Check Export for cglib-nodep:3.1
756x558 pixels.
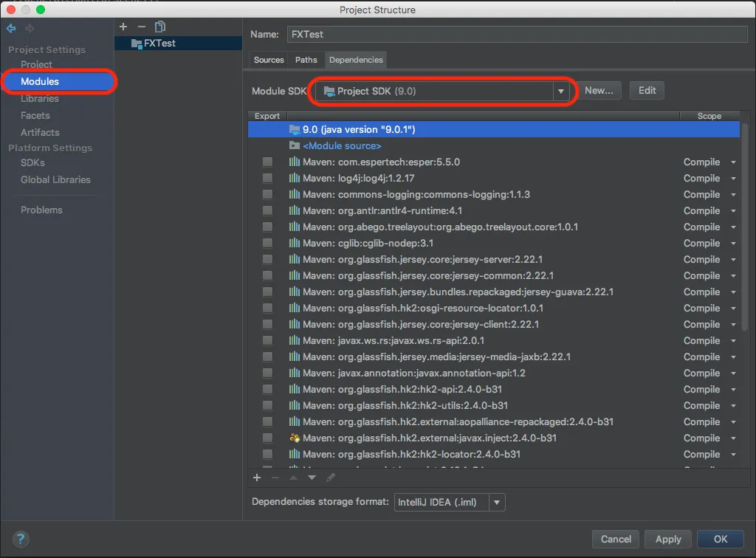click(267, 244)
